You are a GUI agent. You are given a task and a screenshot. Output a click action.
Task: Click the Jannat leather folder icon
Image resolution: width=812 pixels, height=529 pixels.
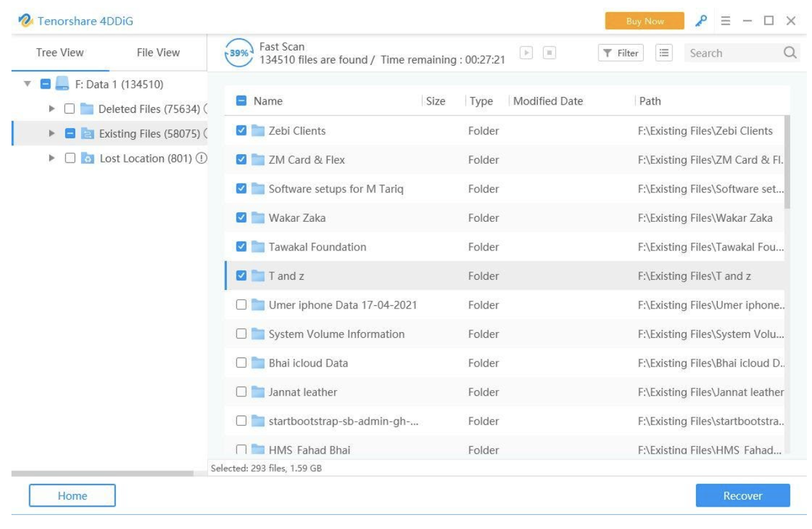click(258, 392)
